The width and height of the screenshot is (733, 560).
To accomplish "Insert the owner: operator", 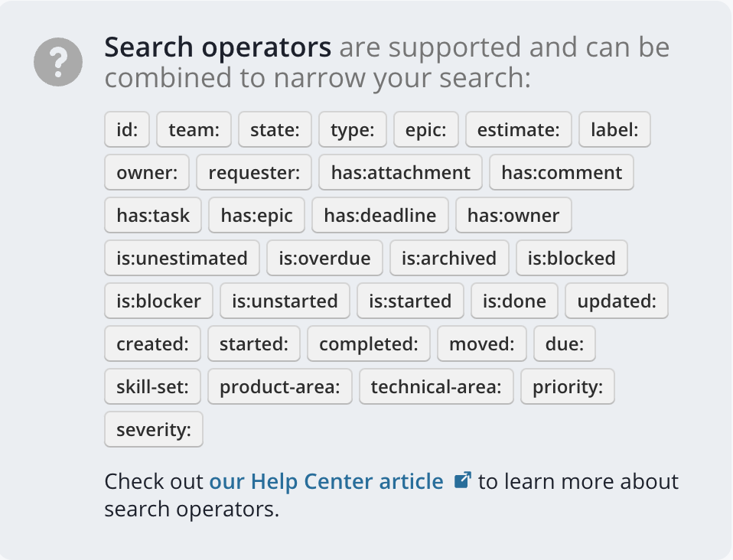I will pyautogui.click(x=147, y=172).
